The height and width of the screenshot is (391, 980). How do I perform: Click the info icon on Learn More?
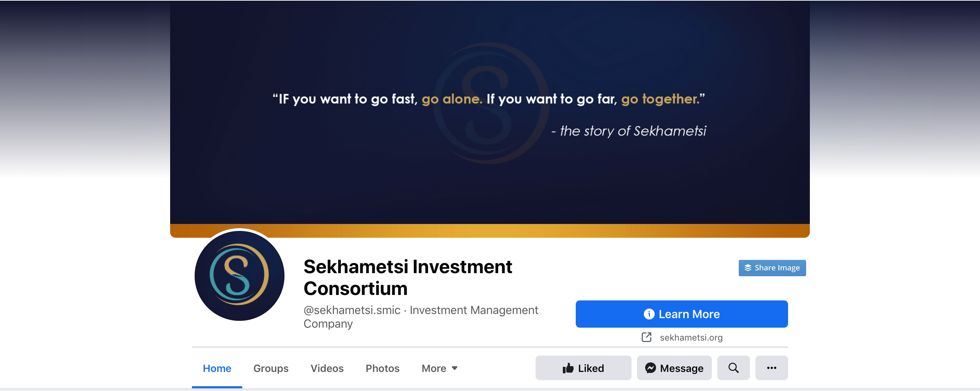649,314
